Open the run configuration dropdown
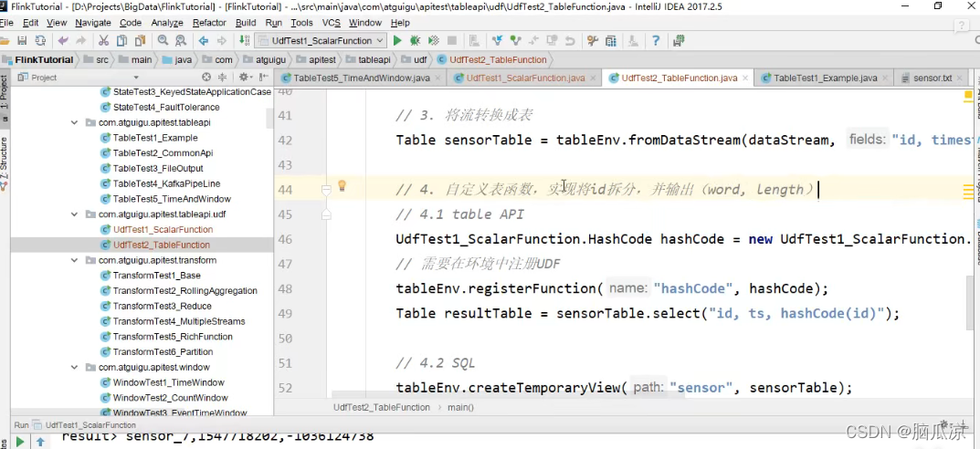Viewport: 980px width, 449px height. point(321,40)
